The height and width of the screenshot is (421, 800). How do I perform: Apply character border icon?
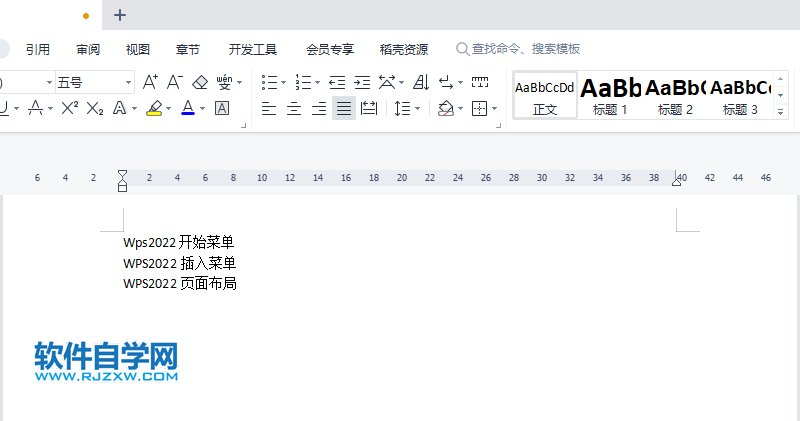click(x=222, y=108)
